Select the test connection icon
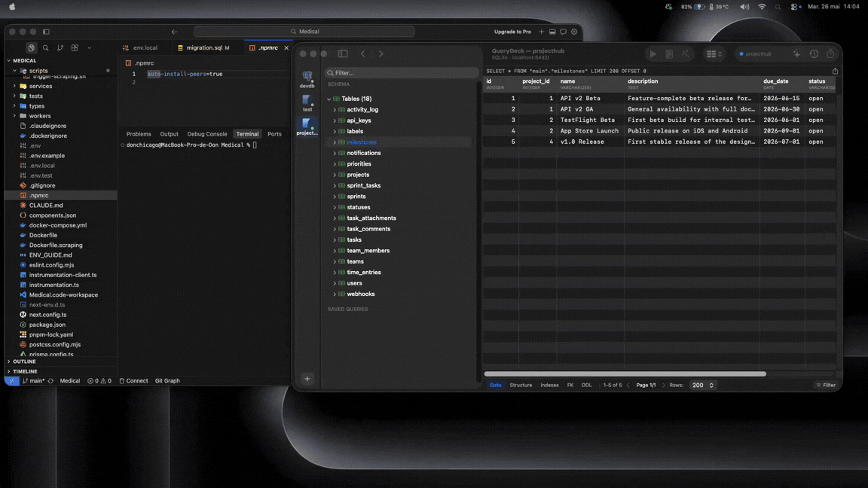This screenshot has height=488, width=868. click(x=307, y=103)
